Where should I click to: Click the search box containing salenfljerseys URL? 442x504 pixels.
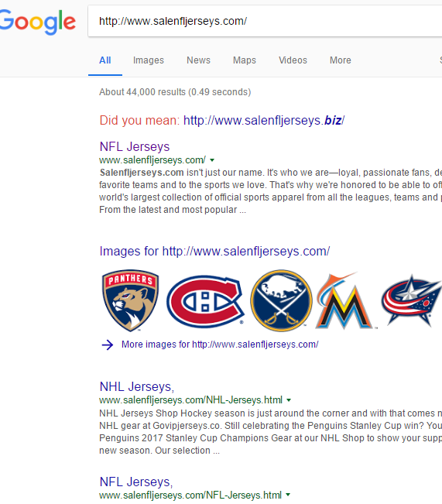click(x=266, y=21)
